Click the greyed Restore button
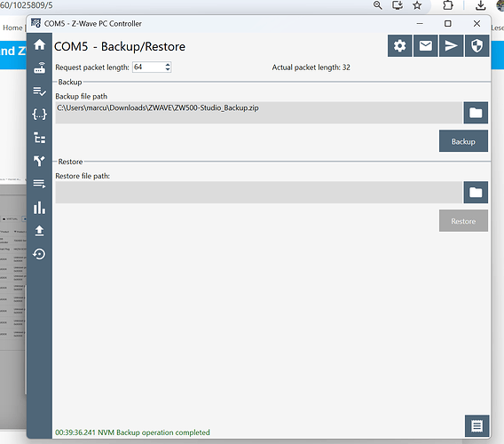 (x=463, y=221)
